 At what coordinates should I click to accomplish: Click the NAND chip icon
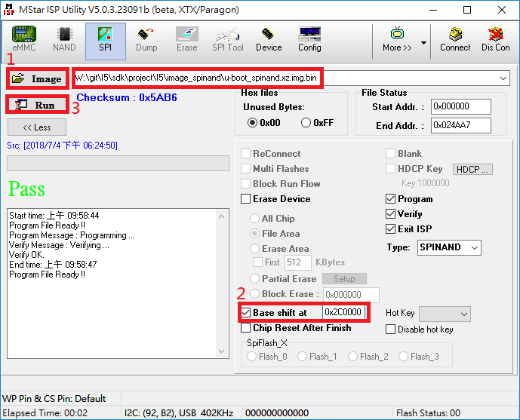click(x=64, y=39)
